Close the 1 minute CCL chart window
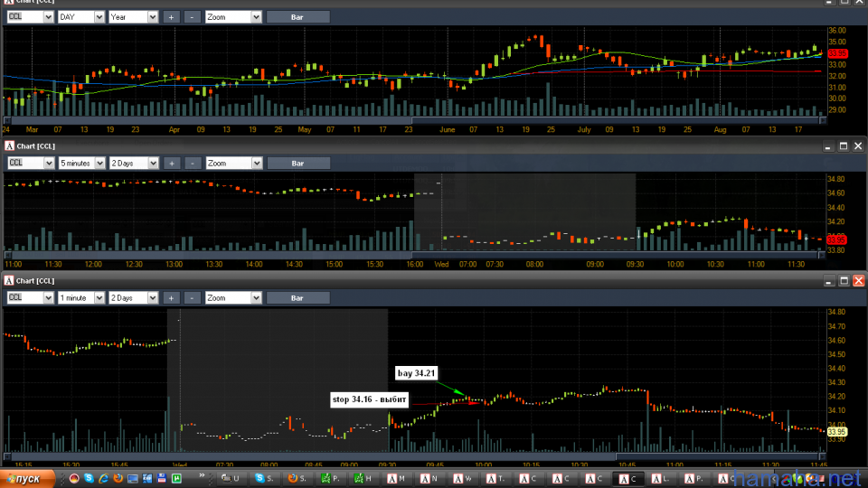 (859, 281)
